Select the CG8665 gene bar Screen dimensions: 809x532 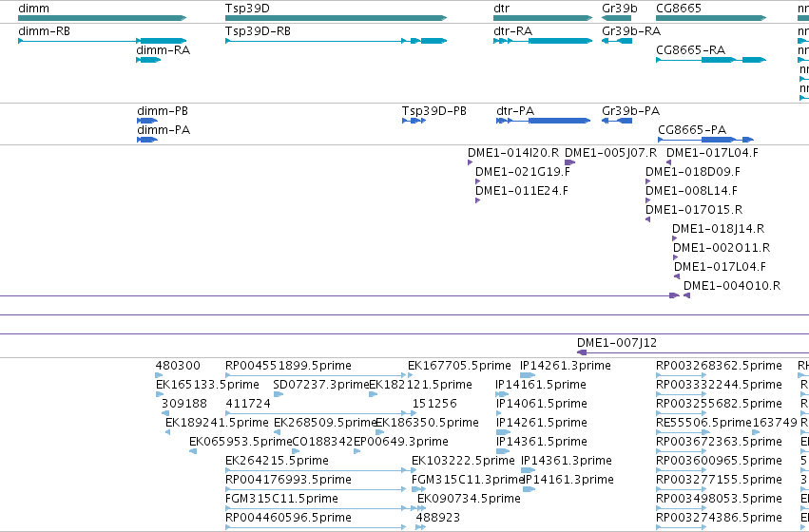pyautogui.click(x=711, y=18)
